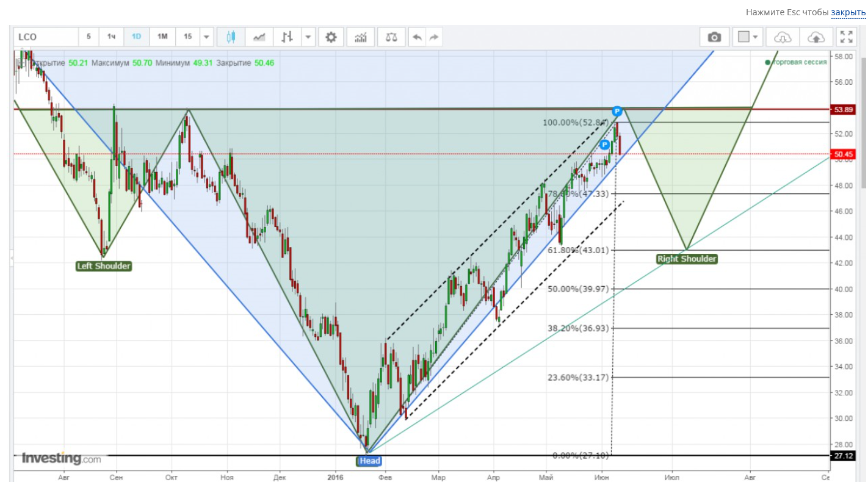Select chart layout square
Viewport: 868px width, 482px height.
click(743, 37)
